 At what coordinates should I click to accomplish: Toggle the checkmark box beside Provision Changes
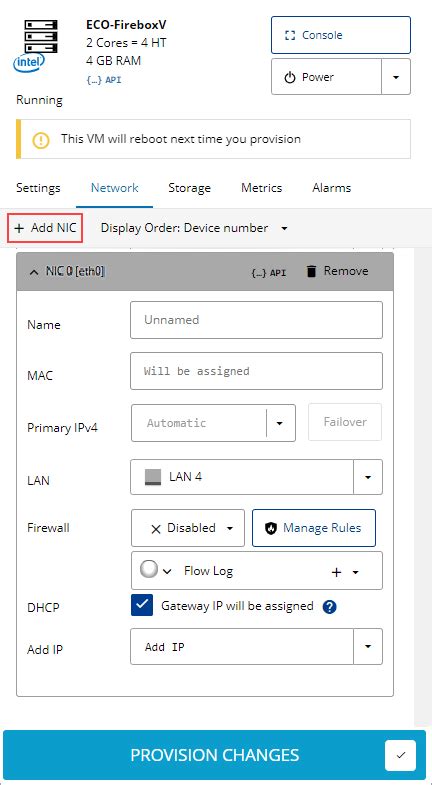coord(400,755)
